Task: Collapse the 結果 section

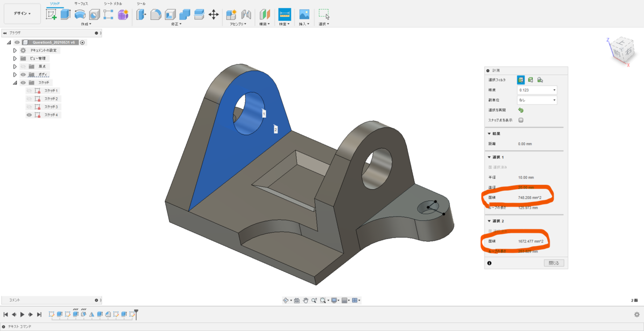Action: [489, 134]
